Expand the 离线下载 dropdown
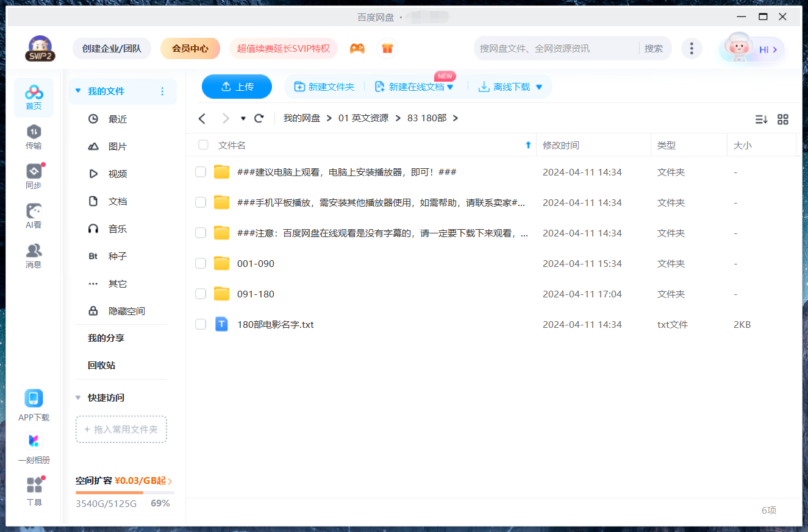 point(538,87)
